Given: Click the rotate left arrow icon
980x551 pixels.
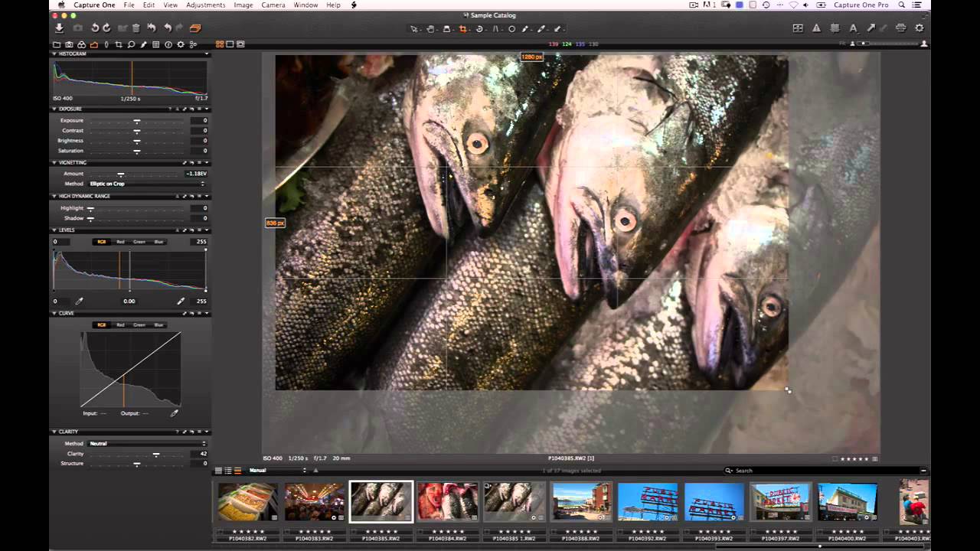Looking at the screenshot, I should pyautogui.click(x=95, y=28).
